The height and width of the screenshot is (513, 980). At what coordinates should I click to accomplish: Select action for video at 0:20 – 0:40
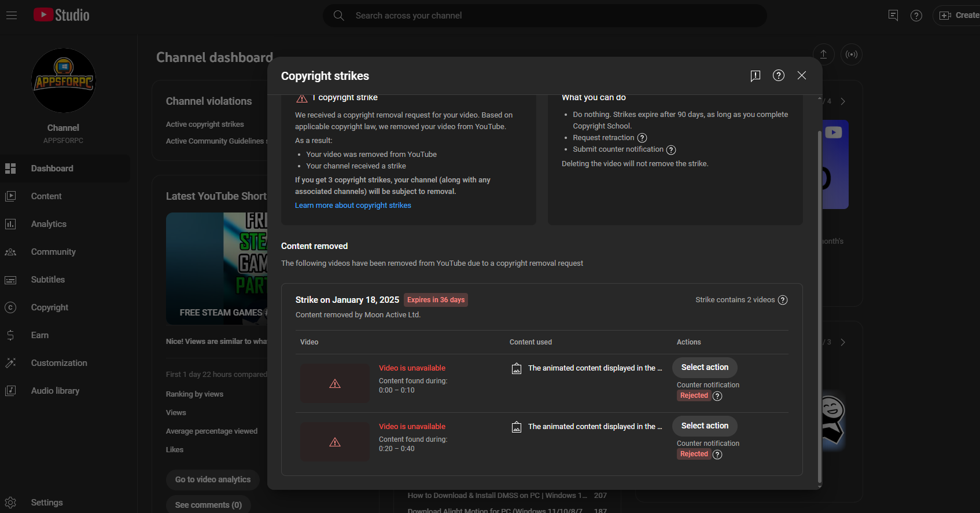[x=705, y=426]
